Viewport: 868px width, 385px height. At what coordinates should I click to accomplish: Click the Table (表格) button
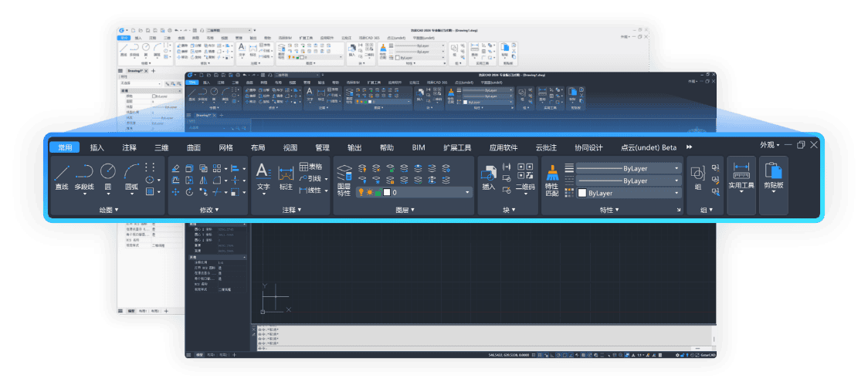click(x=310, y=167)
